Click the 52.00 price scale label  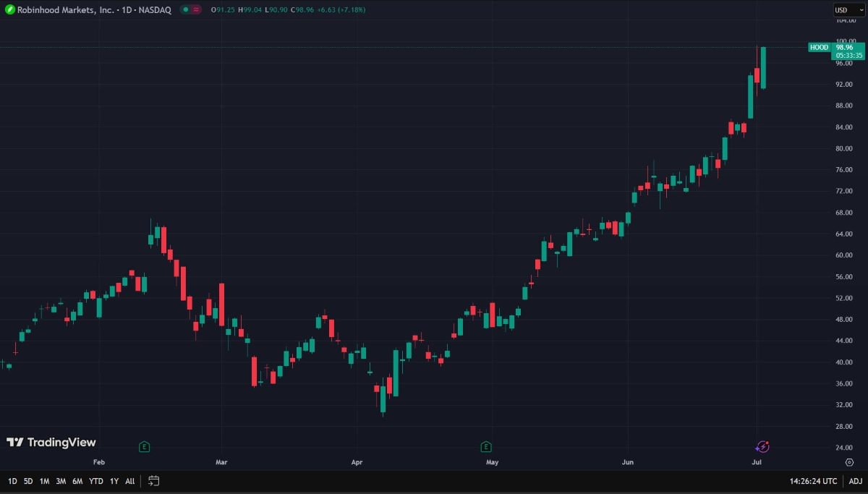point(845,298)
